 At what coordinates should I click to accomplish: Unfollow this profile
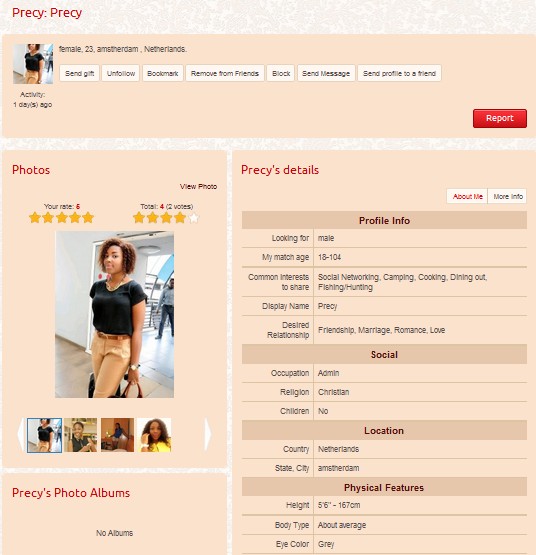click(121, 73)
